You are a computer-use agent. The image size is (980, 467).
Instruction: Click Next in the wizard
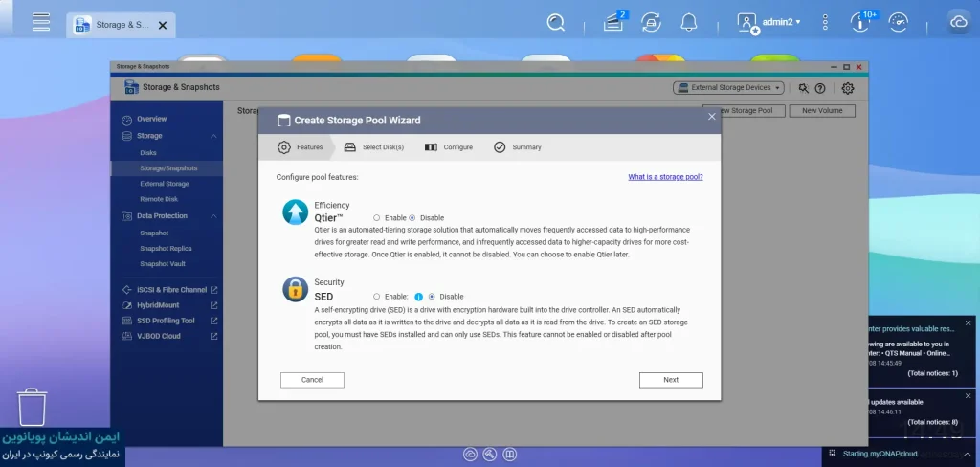[671, 380]
